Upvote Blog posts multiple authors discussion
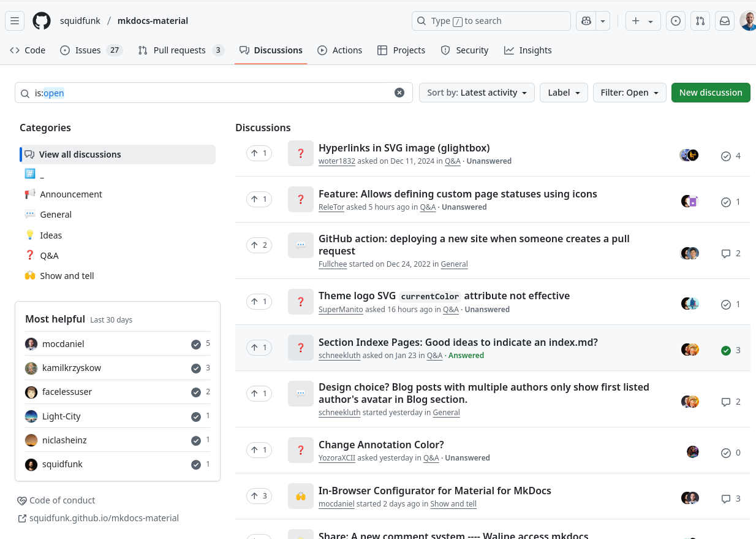756x539 pixels. pos(259,394)
